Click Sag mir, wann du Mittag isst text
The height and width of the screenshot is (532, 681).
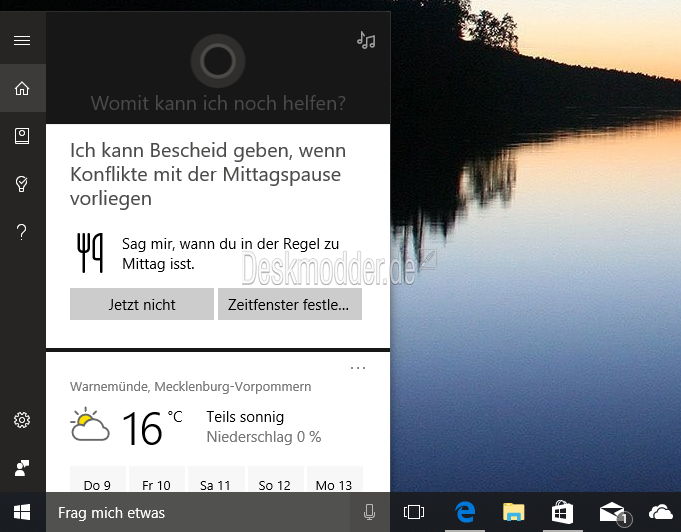[230, 254]
